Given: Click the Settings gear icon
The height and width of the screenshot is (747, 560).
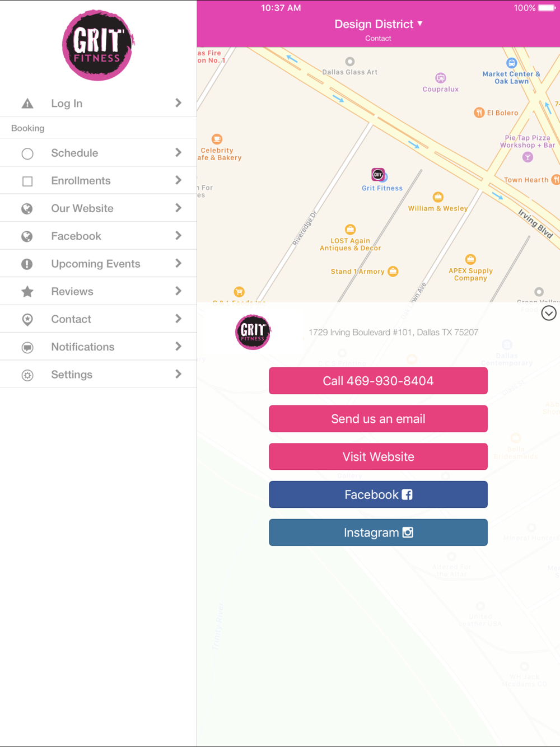Looking at the screenshot, I should click(27, 375).
